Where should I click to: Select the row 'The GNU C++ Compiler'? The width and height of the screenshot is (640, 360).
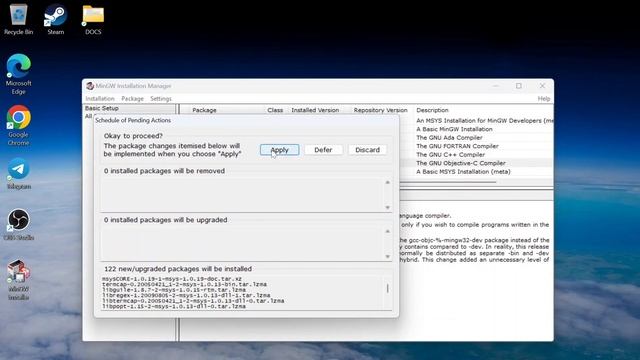450,155
